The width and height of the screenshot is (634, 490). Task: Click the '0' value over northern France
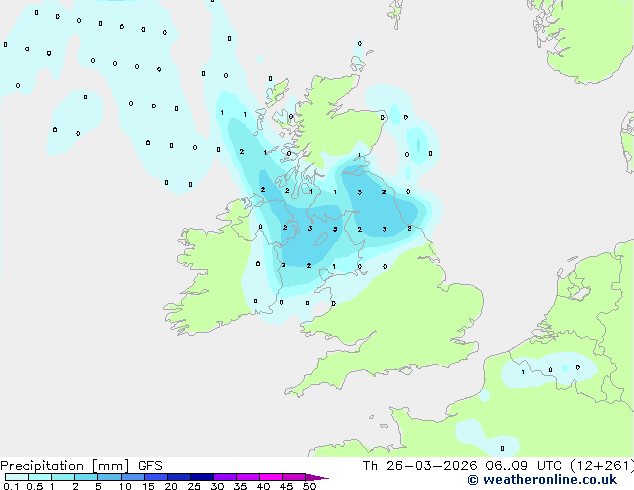coord(502,448)
